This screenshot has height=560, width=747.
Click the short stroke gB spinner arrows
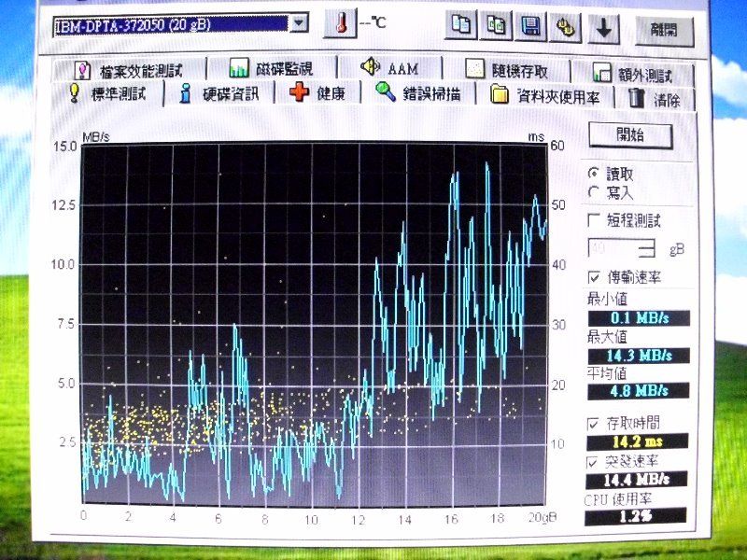click(x=648, y=248)
